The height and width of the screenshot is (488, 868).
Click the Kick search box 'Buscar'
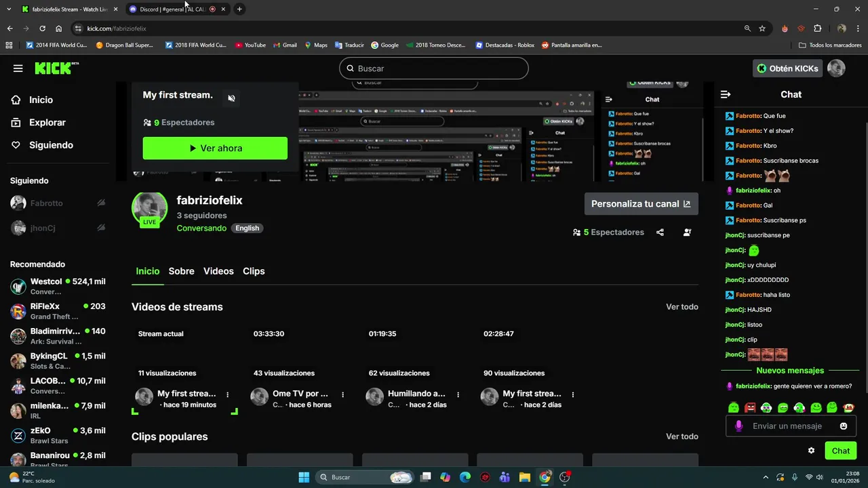[x=434, y=68]
